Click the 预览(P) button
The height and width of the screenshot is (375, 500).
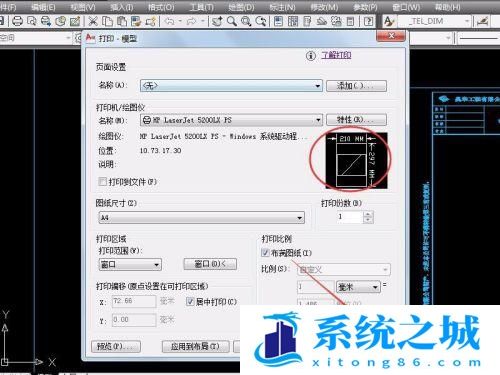116,346
